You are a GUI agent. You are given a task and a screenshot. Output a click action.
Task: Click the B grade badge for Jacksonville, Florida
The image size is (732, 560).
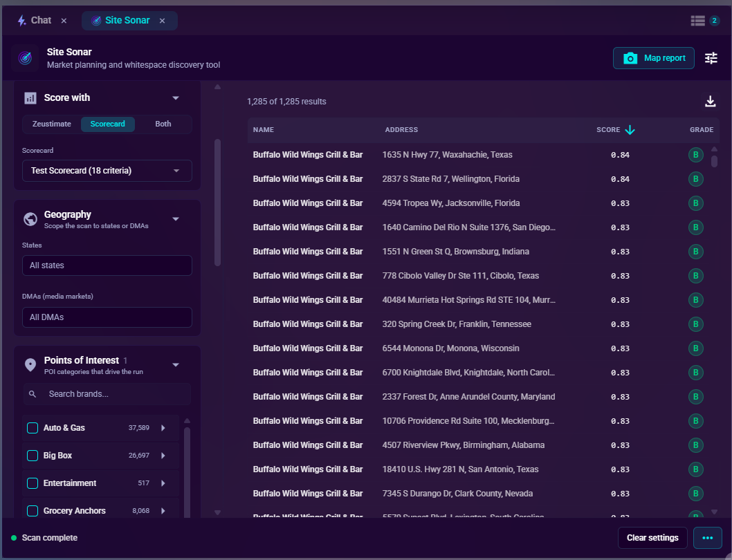[695, 203]
